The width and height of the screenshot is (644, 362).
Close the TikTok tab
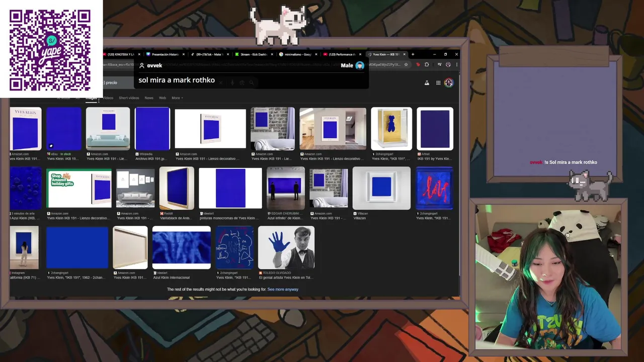(228, 54)
